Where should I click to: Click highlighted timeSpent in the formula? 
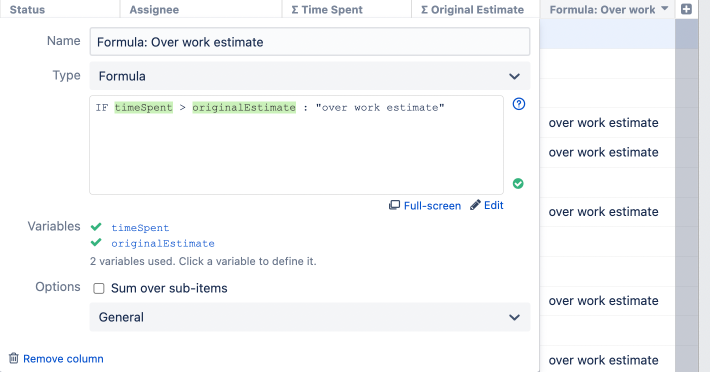[x=144, y=107]
